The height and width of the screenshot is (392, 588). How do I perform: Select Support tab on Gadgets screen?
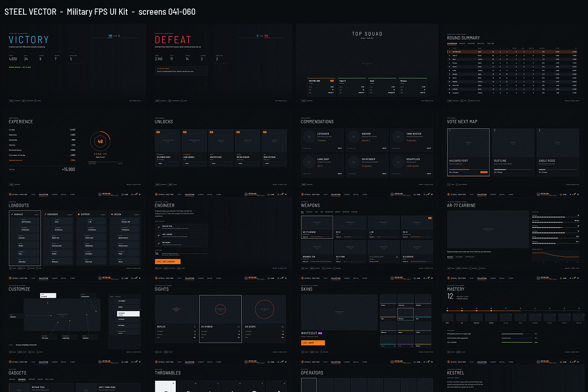tap(32, 379)
